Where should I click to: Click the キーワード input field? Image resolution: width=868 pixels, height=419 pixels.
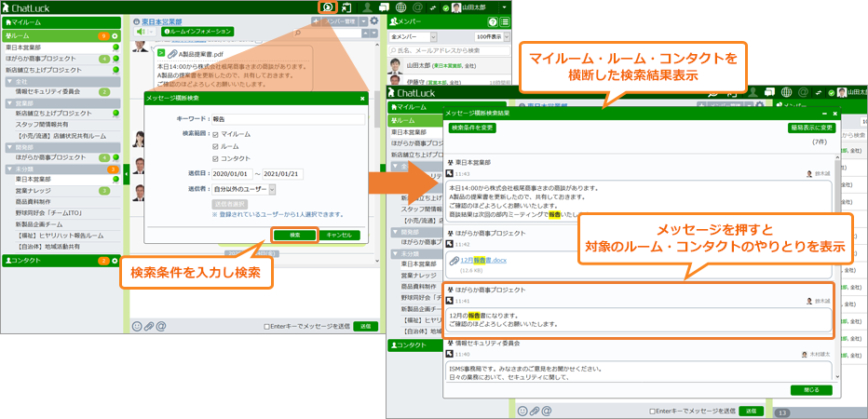click(x=289, y=119)
